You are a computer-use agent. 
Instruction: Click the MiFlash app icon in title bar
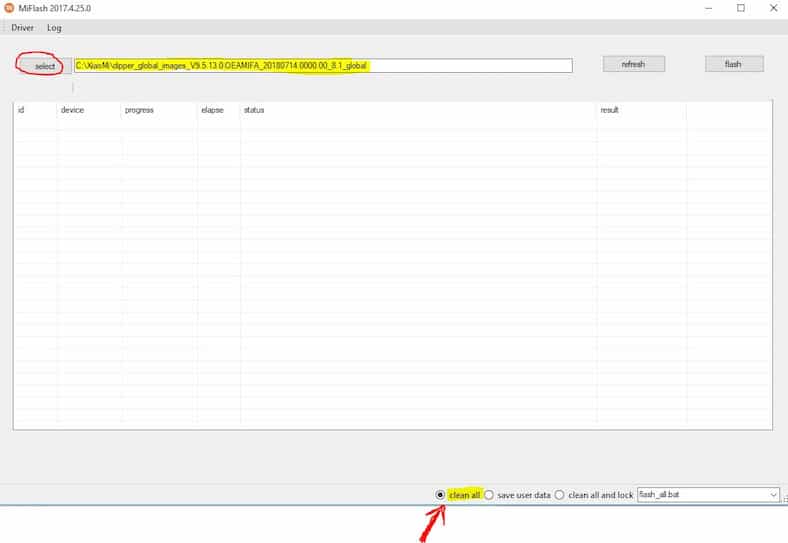click(x=9, y=8)
